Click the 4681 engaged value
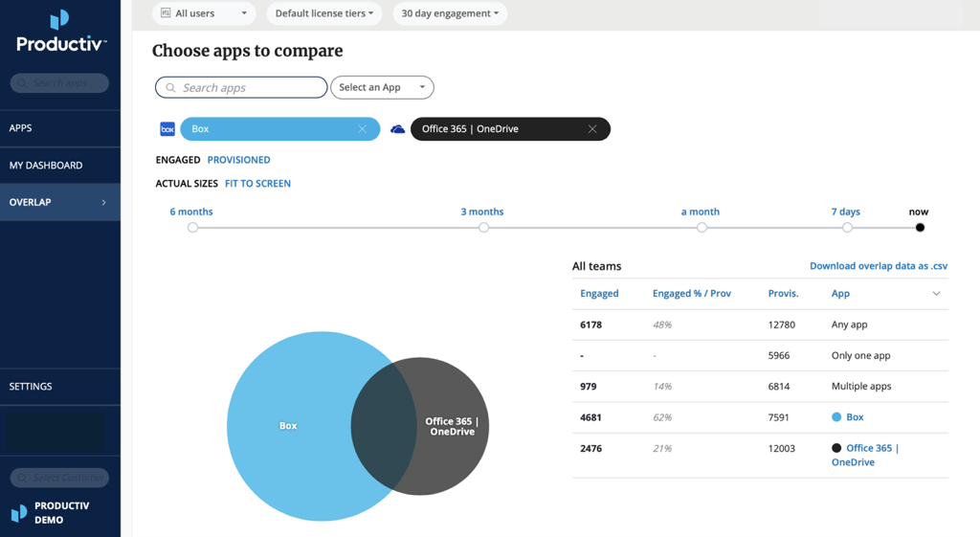 [590, 417]
